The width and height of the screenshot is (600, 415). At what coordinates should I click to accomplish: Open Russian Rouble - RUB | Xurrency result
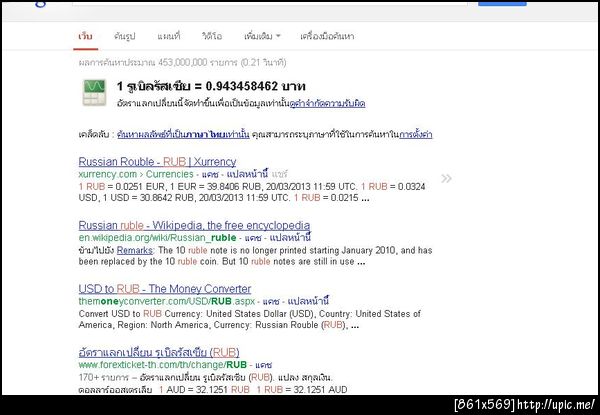pyautogui.click(x=157, y=162)
